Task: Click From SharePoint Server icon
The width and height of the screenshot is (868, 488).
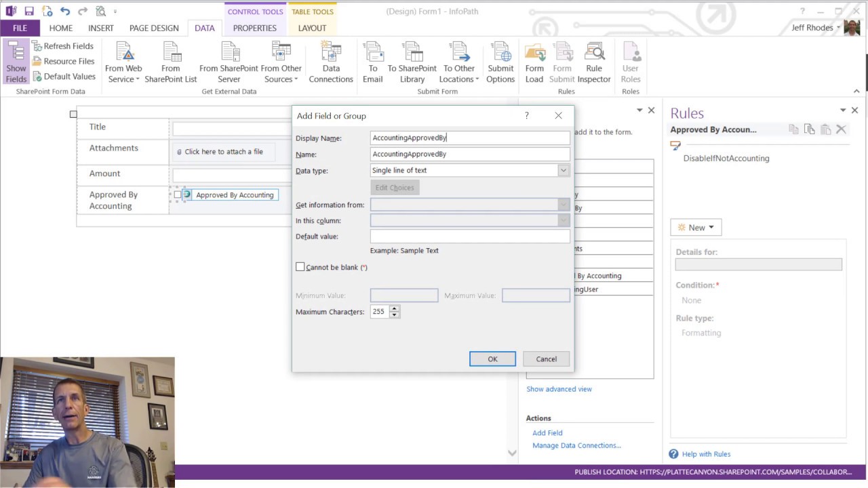Action: pyautogui.click(x=229, y=62)
